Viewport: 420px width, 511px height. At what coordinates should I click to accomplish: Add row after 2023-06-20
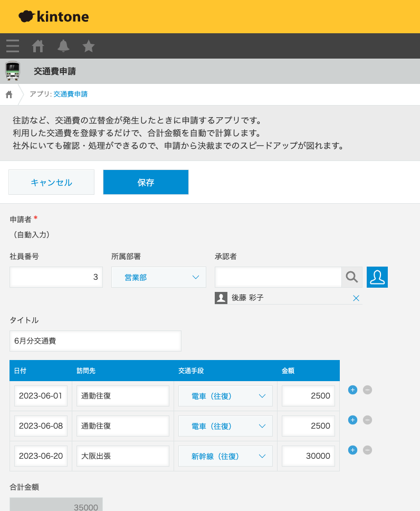click(352, 450)
